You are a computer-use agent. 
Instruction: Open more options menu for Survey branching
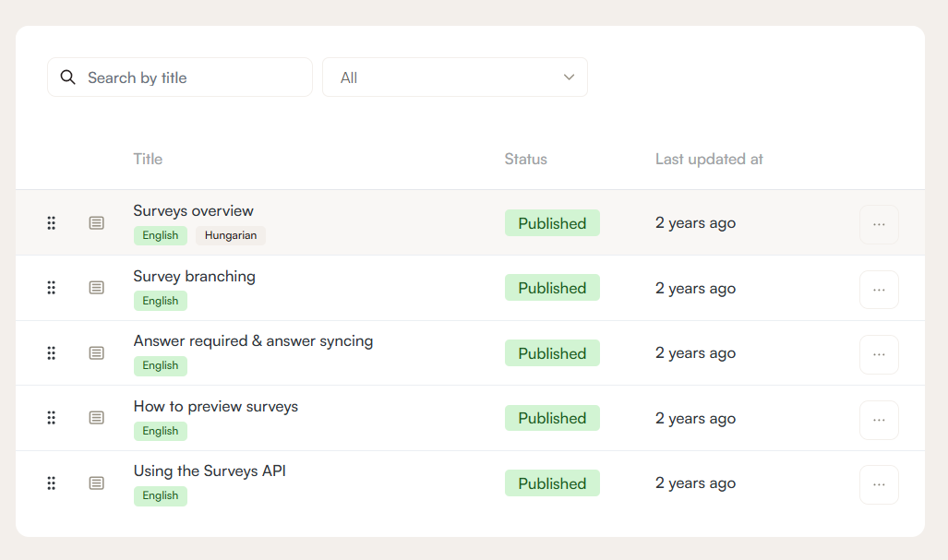[879, 290]
